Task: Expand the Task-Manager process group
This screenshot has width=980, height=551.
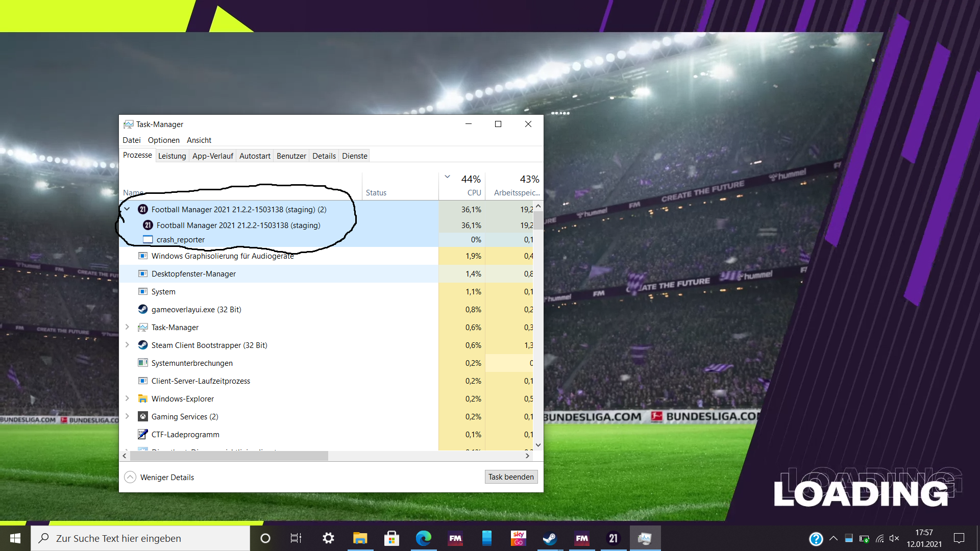Action: pos(127,327)
